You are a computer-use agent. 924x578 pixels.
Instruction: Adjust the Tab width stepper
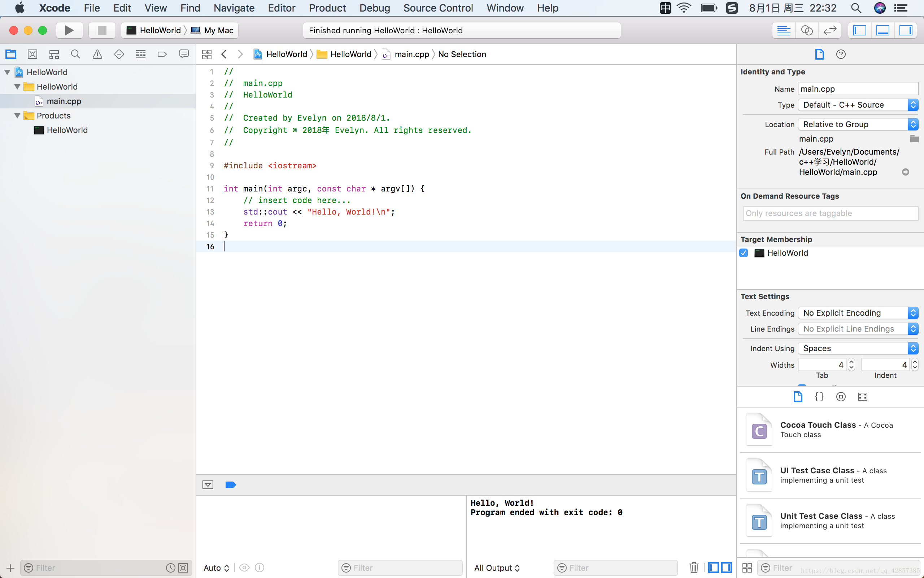coord(851,365)
